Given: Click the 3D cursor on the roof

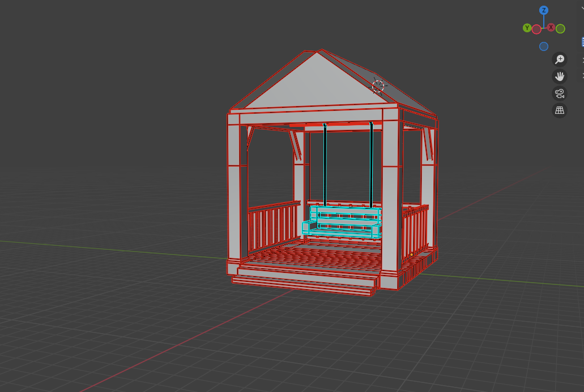Looking at the screenshot, I should tap(378, 86).
